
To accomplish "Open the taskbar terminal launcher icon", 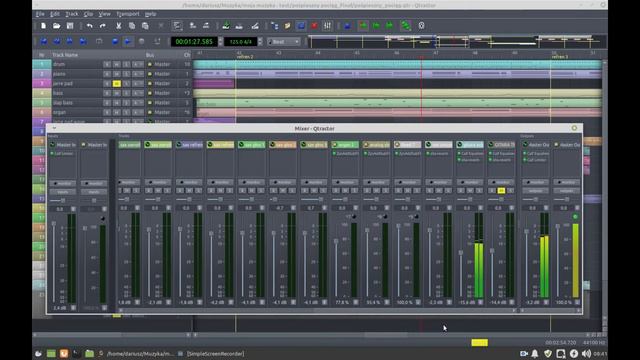I will 76,353.
